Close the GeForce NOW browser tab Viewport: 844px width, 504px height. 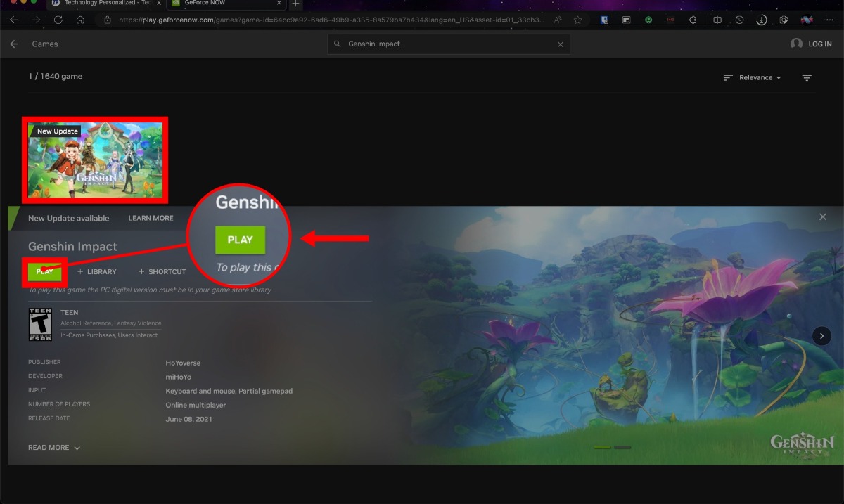click(279, 4)
